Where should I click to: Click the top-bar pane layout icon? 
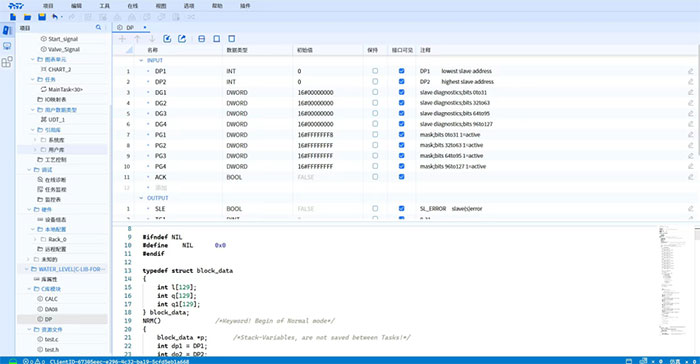pos(231,39)
